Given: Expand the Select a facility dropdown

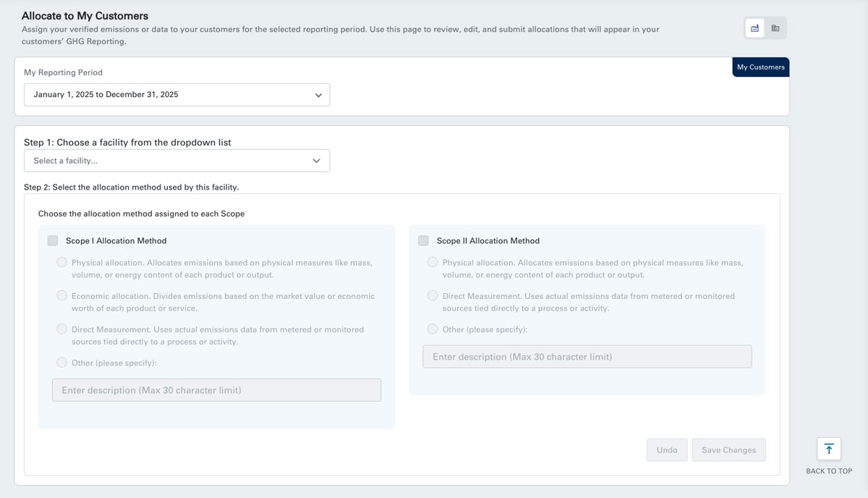Looking at the screenshot, I should pyautogui.click(x=176, y=161).
